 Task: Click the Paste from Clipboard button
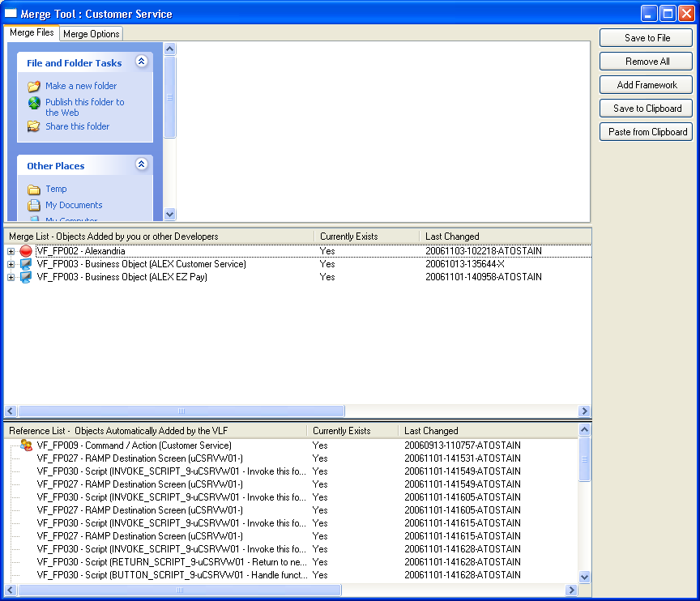(647, 132)
